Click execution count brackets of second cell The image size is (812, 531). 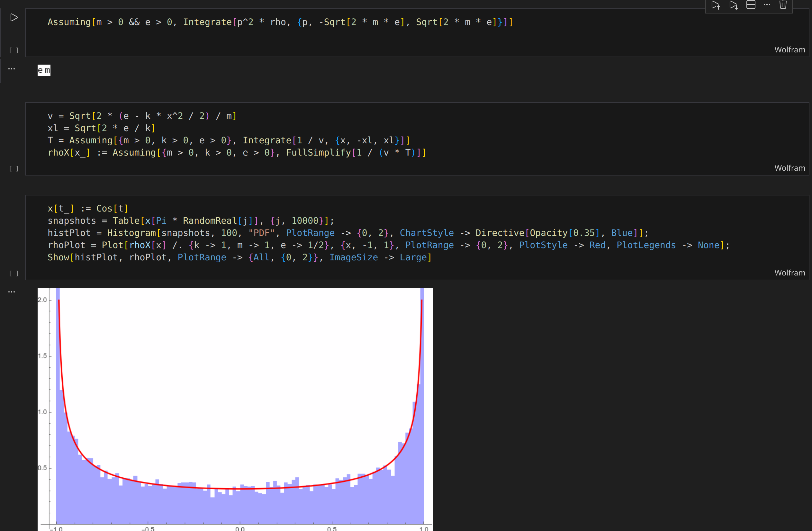click(14, 168)
